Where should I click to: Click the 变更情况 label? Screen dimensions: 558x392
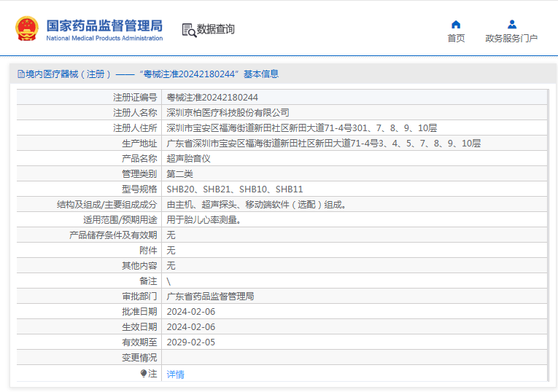139,358
